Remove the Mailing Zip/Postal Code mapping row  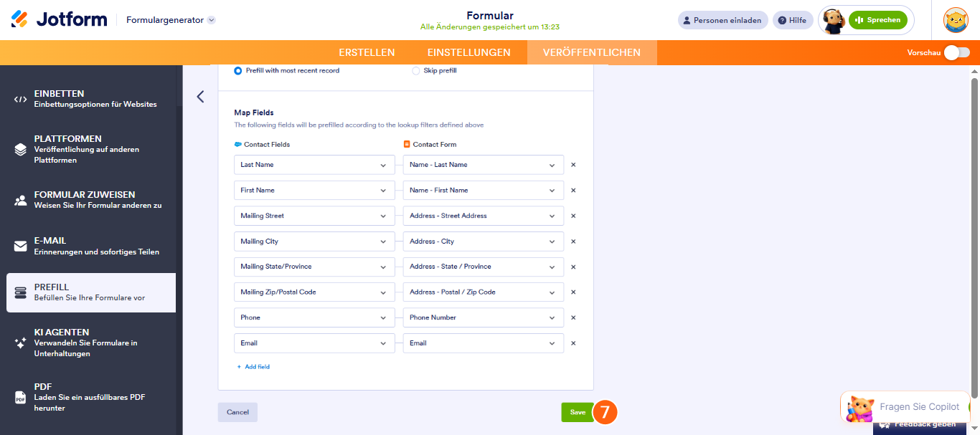coord(573,292)
